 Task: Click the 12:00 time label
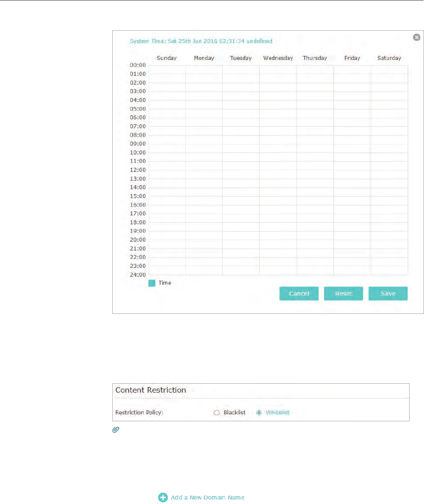click(x=138, y=170)
